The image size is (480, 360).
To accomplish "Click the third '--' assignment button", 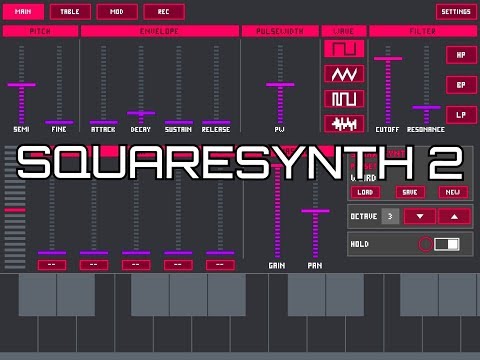I will (136, 265).
